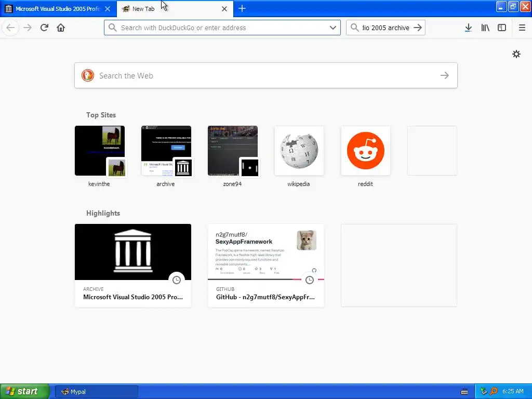Open the kevinthe top site tile

pyautogui.click(x=100, y=151)
